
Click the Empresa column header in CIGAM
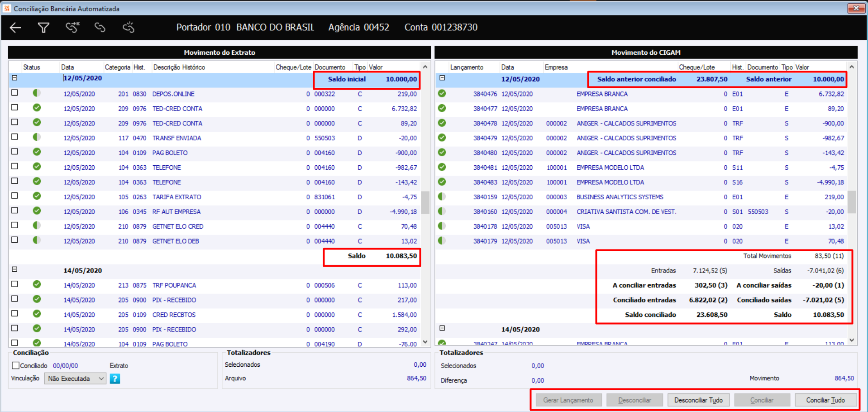(556, 67)
